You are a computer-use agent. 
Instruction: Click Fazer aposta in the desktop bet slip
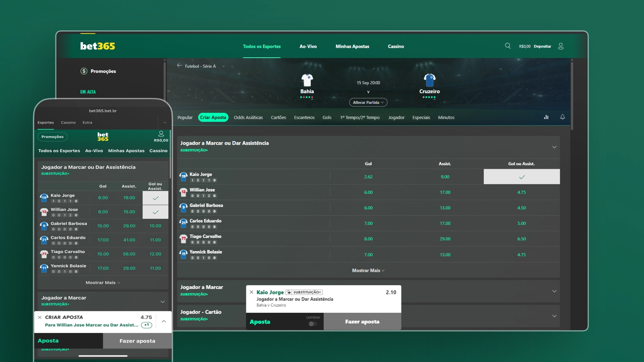click(362, 321)
